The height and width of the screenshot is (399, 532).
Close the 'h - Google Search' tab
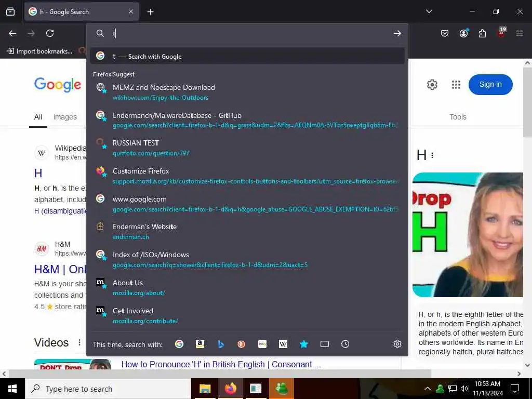coord(131,12)
